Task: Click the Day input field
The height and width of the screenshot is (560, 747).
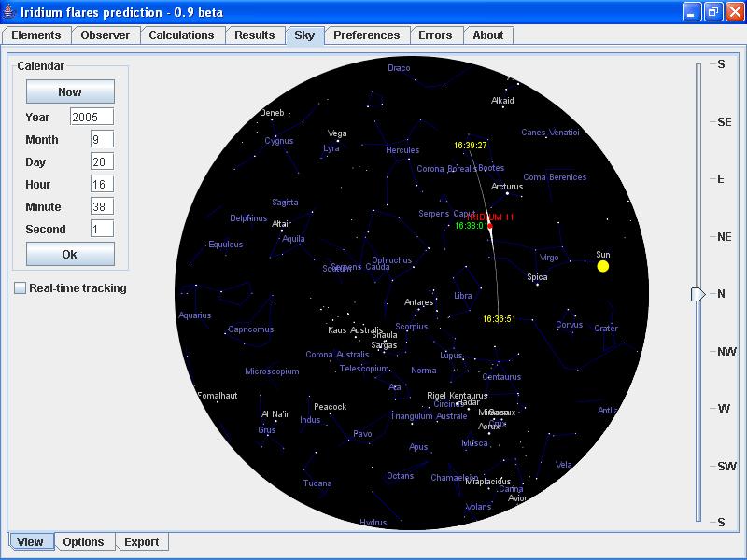Action: 102,161
